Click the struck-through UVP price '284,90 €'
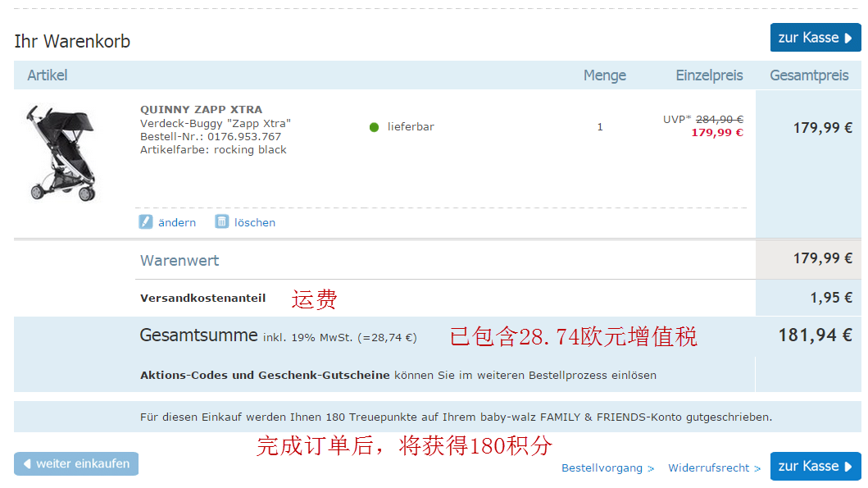The height and width of the screenshot is (488, 868). point(720,119)
